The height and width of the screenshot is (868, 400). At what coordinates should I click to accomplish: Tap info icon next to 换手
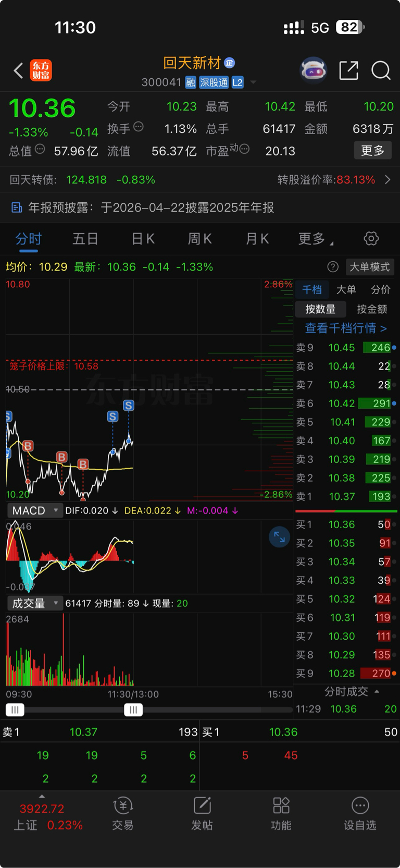(x=139, y=126)
